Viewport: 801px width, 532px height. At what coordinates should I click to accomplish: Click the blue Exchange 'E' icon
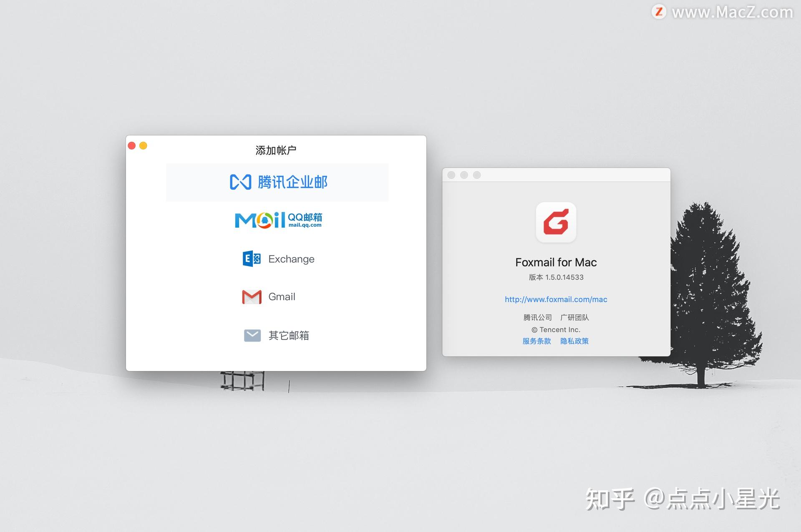point(252,258)
